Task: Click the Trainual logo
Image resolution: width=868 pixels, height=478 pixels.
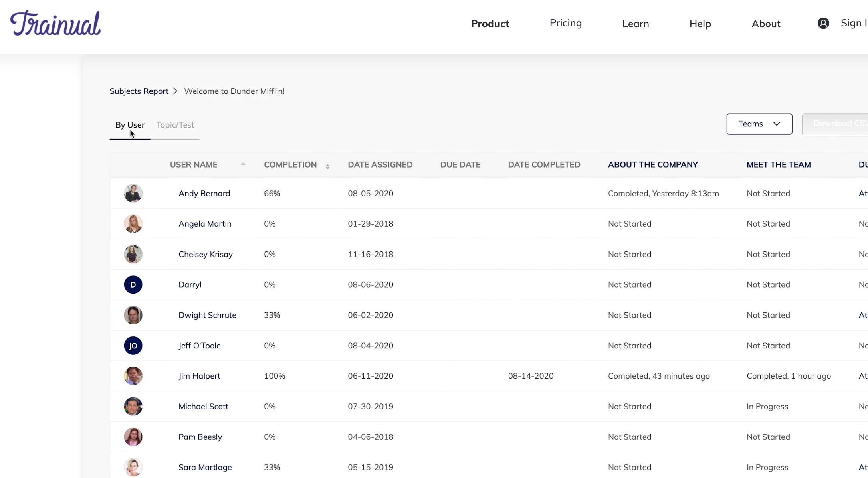Action: coord(55,23)
